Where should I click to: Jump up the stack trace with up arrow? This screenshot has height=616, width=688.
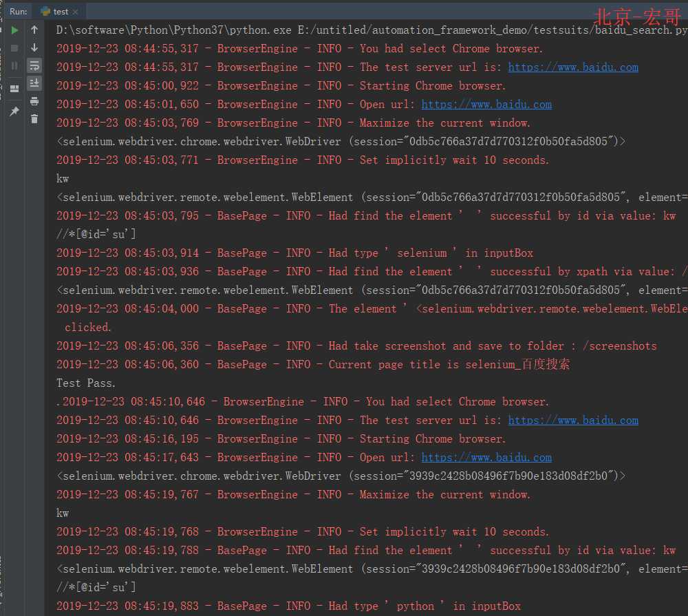(34, 30)
